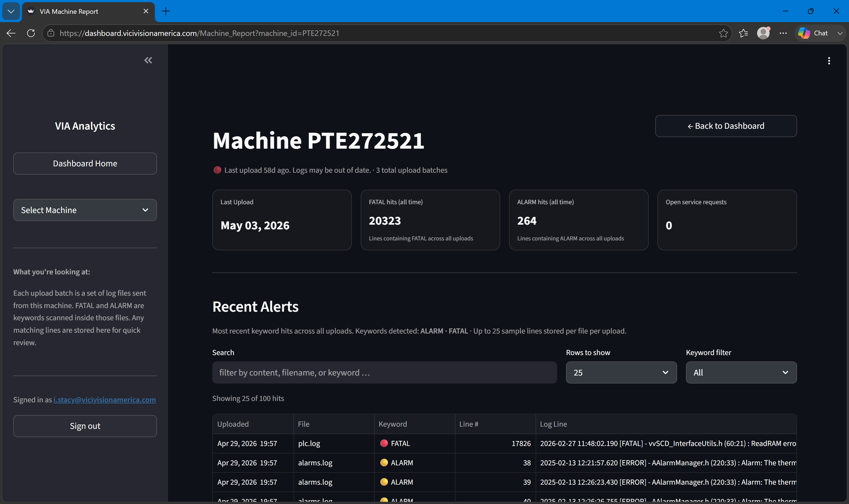Click Back to Dashboard button
Viewport: 849px width, 504px height.
pos(726,126)
